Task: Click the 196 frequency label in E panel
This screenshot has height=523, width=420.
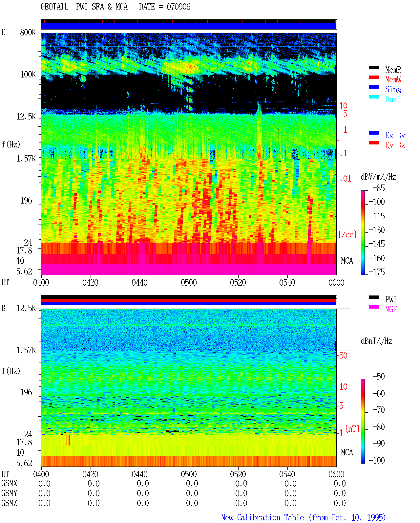Action: (x=26, y=200)
